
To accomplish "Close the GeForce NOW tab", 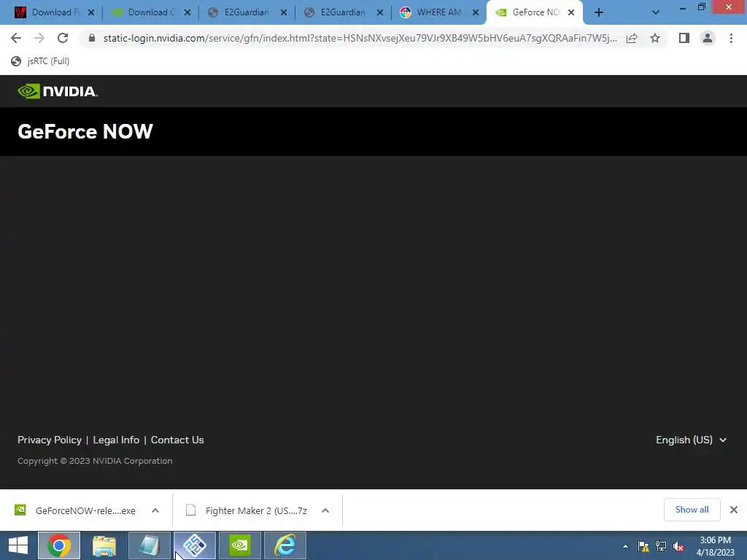I will click(x=570, y=12).
